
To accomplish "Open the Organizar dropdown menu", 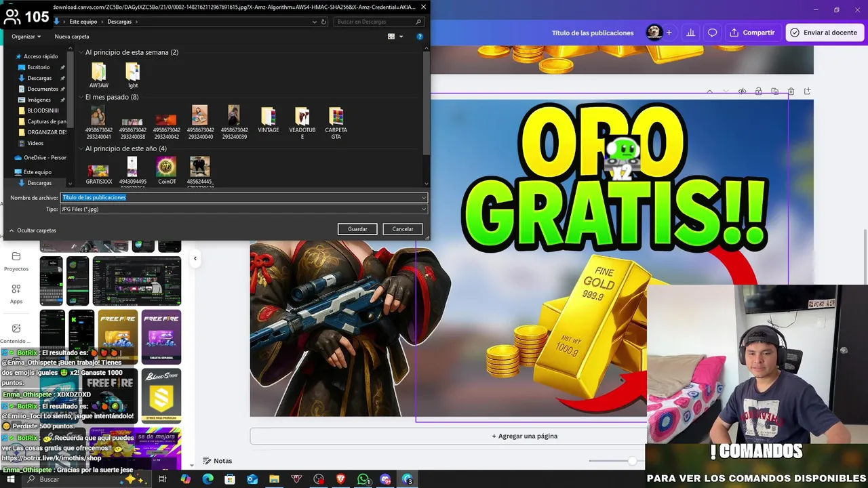I will (x=26, y=37).
